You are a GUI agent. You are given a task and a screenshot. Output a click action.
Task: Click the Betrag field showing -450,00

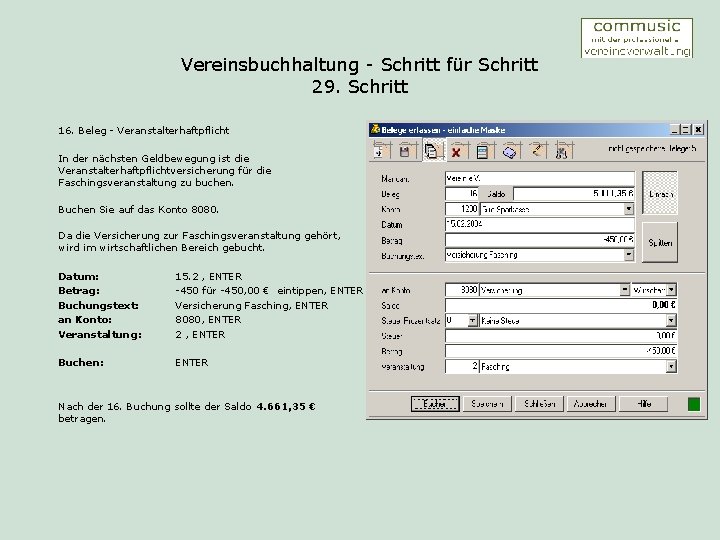(x=540, y=240)
